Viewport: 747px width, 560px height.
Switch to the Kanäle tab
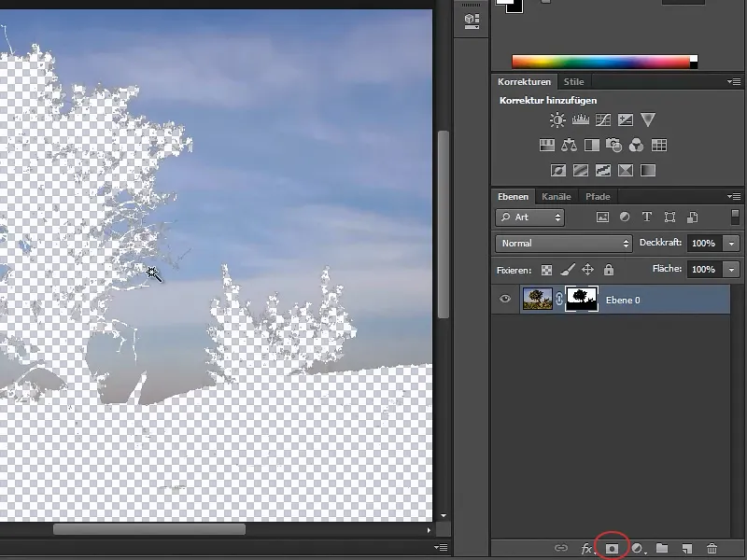click(556, 197)
